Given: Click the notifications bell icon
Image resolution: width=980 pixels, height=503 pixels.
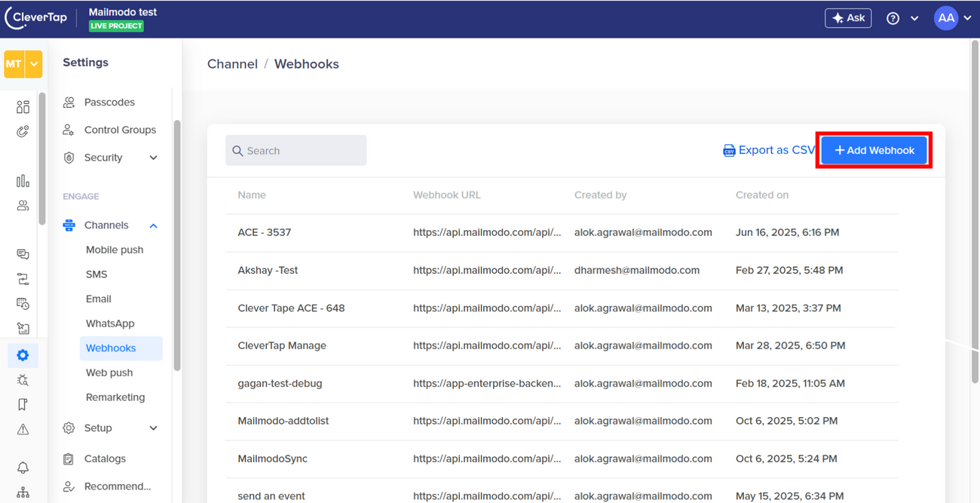Looking at the screenshot, I should [23, 468].
